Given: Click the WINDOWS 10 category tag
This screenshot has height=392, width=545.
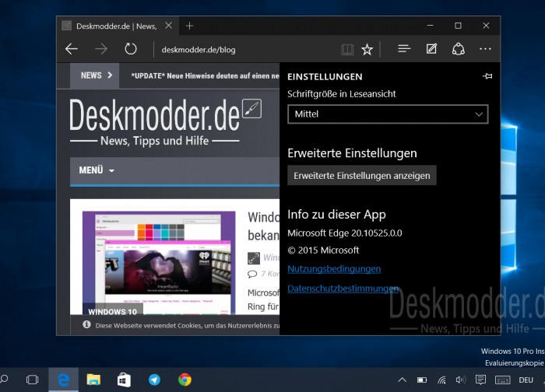Looking at the screenshot, I should [112, 311].
